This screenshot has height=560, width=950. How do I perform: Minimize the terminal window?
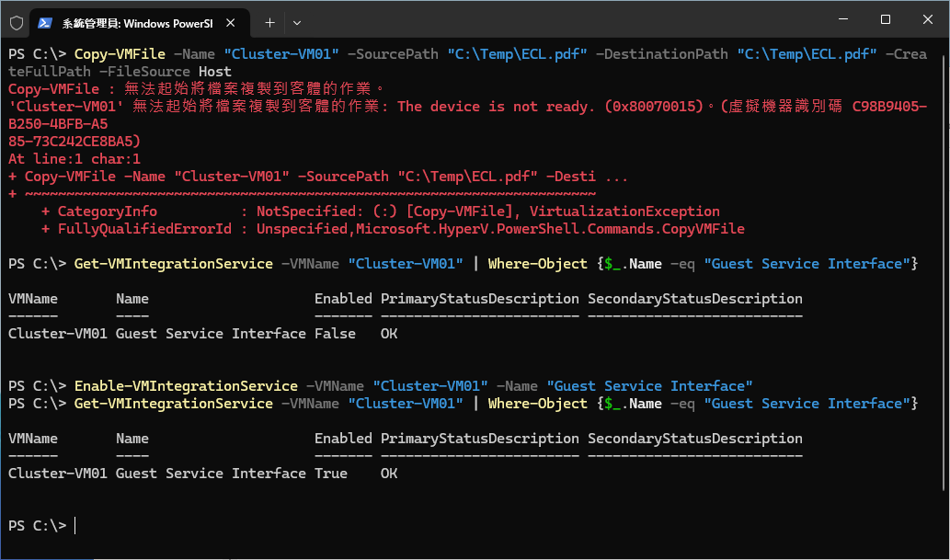coord(842,19)
